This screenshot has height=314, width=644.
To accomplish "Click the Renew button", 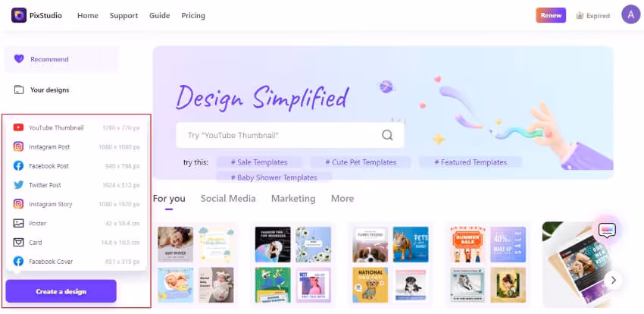I will [x=551, y=16].
